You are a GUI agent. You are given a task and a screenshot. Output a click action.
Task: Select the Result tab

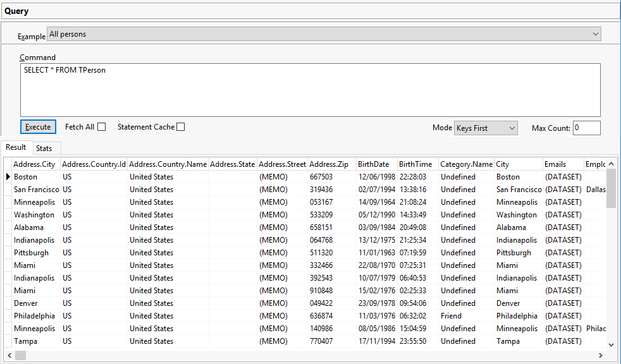tap(16, 148)
